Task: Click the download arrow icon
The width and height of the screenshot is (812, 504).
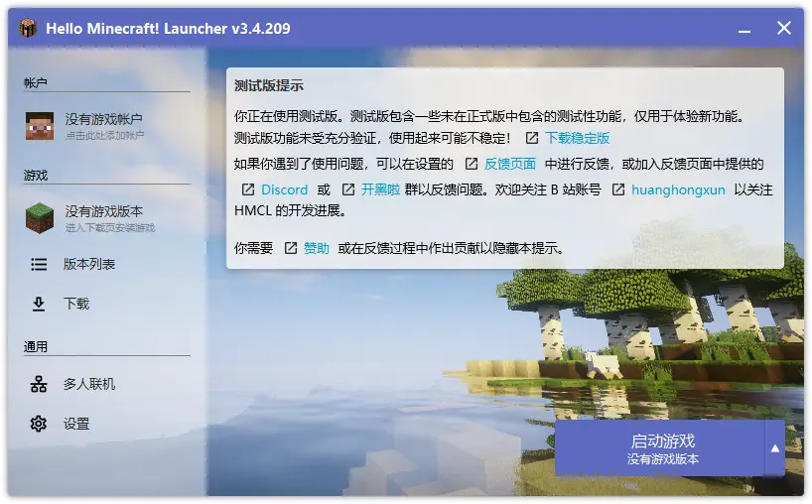Action: pos(39,304)
